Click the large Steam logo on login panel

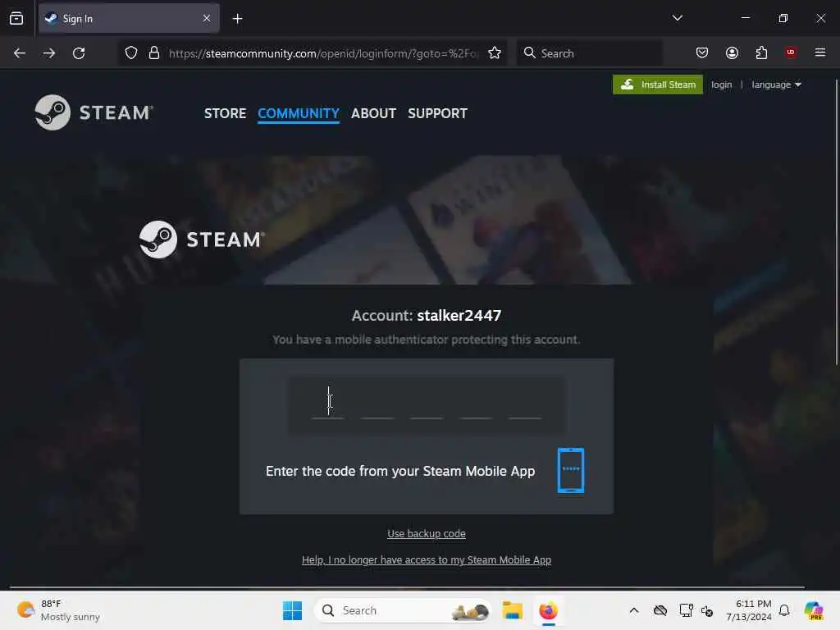(x=202, y=239)
